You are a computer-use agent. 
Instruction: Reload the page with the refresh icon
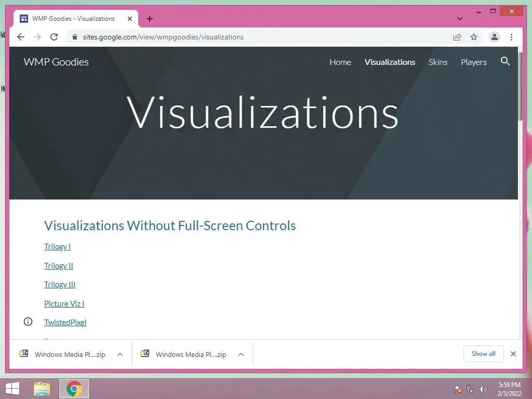pyautogui.click(x=54, y=37)
